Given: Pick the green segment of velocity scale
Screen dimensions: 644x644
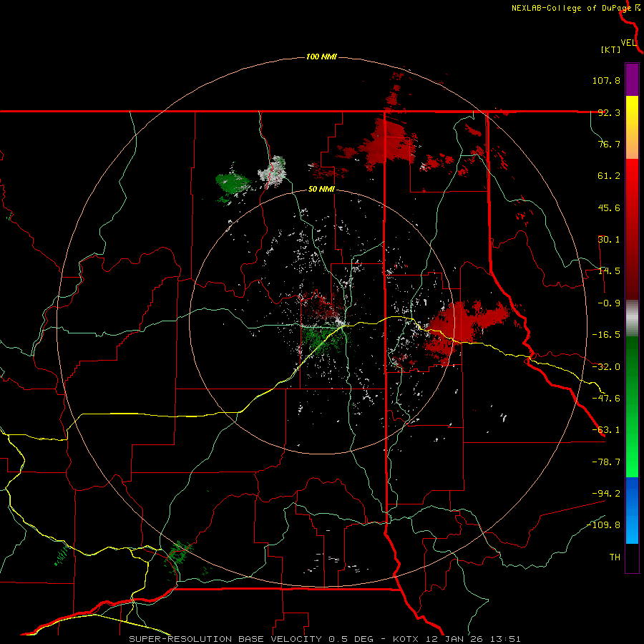Looking at the screenshot, I should click(x=632, y=406).
